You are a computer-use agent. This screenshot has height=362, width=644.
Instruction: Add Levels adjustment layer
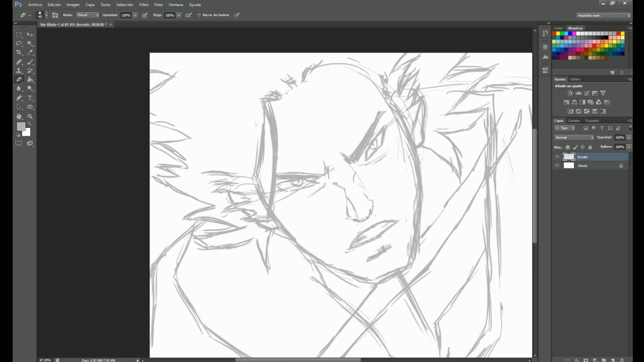[x=579, y=93]
